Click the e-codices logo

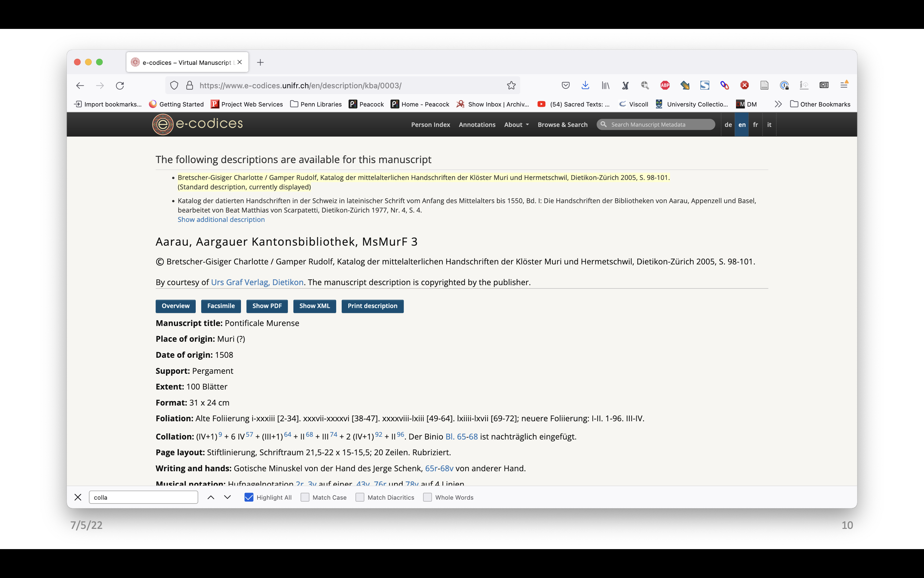coord(197,124)
